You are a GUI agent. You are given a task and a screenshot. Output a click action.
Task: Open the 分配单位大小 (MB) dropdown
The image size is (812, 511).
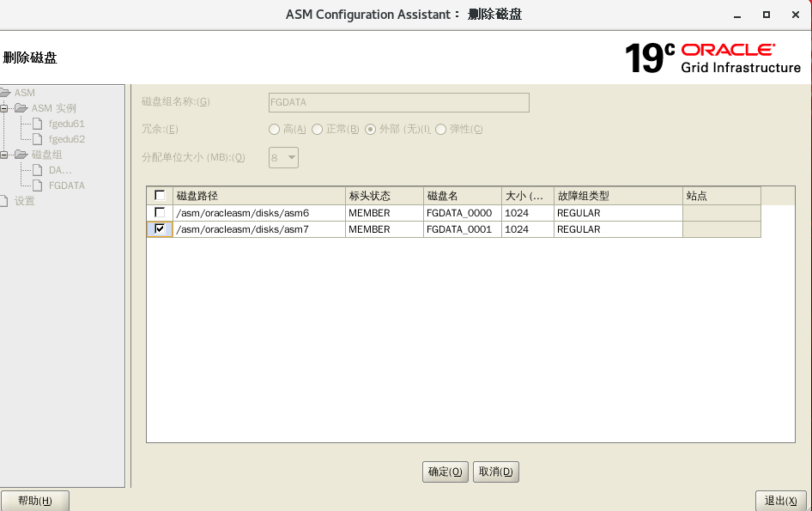coord(283,157)
